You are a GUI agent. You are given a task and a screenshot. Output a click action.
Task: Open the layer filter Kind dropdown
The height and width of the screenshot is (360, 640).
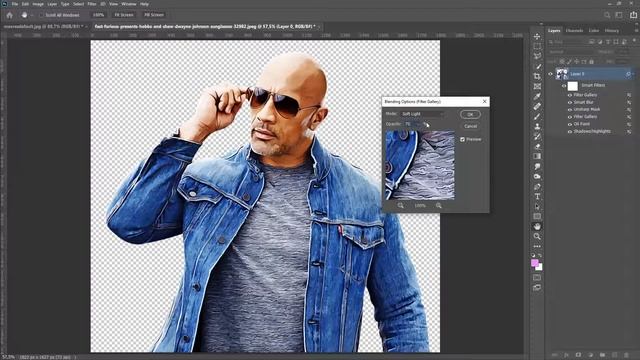pyautogui.click(x=567, y=42)
